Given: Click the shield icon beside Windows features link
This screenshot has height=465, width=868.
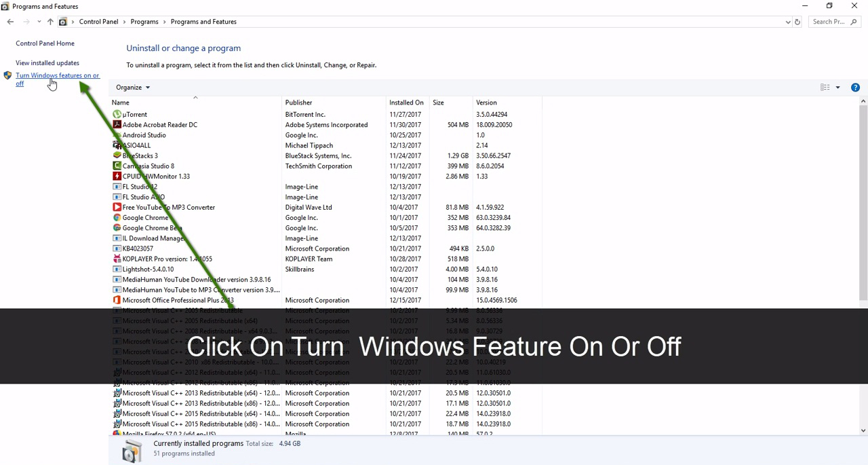Looking at the screenshot, I should click(x=7, y=76).
